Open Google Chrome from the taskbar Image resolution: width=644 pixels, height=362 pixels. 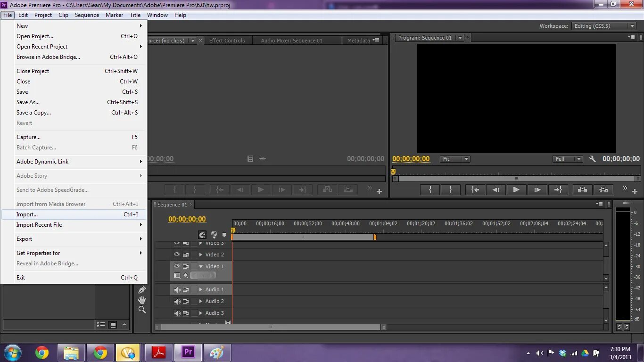coord(42,353)
